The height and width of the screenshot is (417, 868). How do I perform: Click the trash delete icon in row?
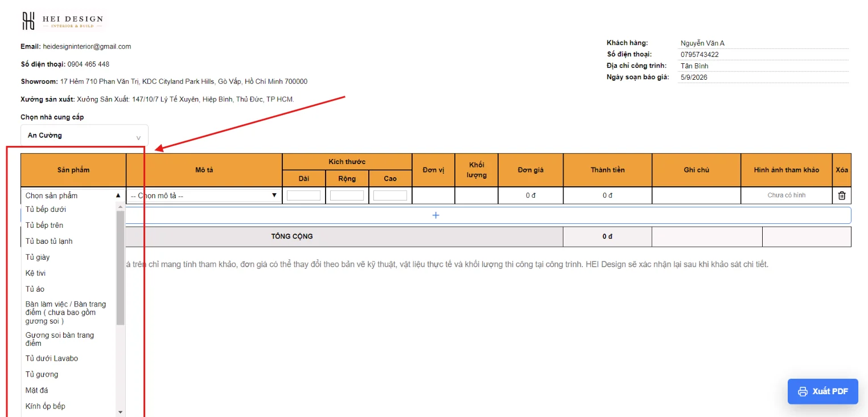click(842, 195)
